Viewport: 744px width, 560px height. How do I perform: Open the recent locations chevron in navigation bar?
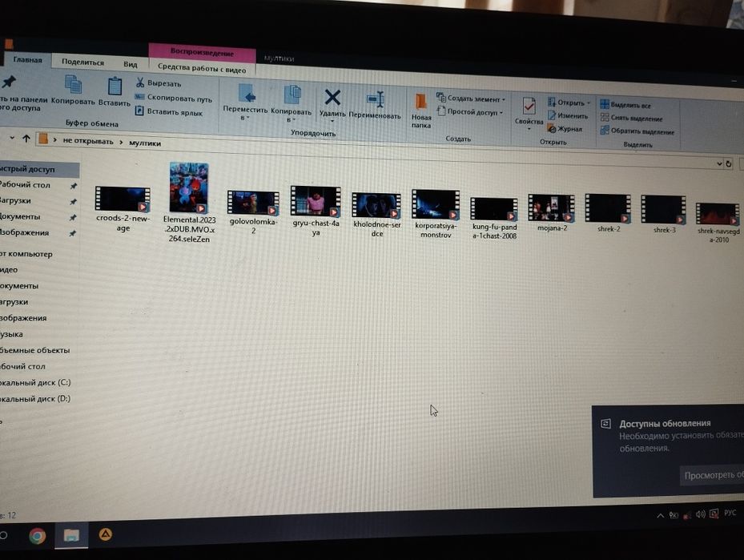(12, 138)
